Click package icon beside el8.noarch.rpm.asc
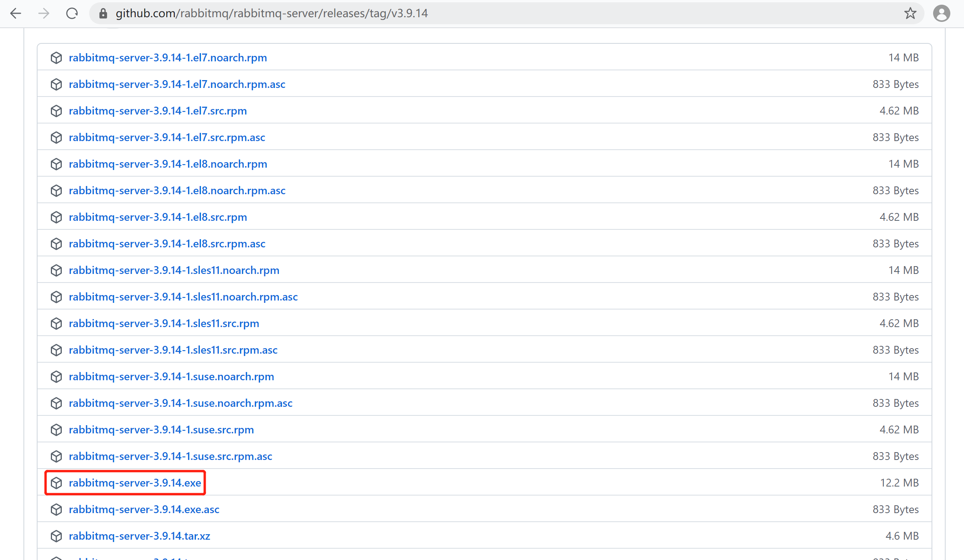 (56, 191)
